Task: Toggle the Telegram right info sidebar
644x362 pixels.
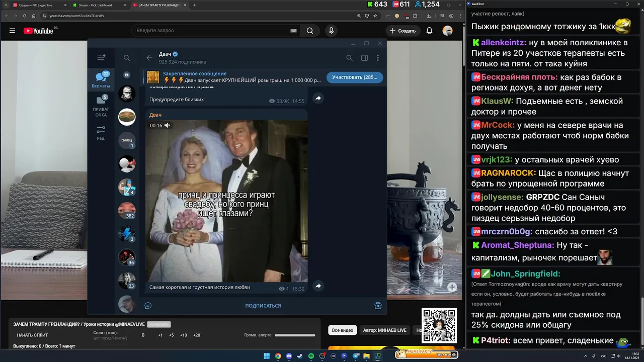Action: [364, 58]
